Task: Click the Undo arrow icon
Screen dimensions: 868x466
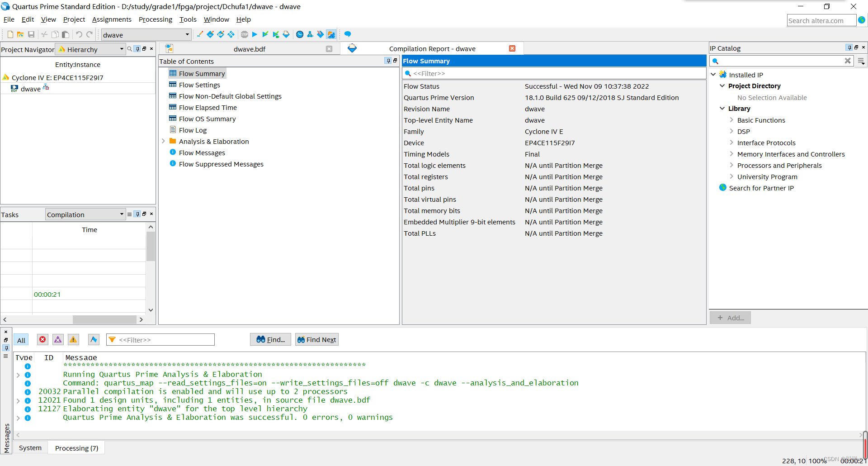Action: click(x=79, y=34)
